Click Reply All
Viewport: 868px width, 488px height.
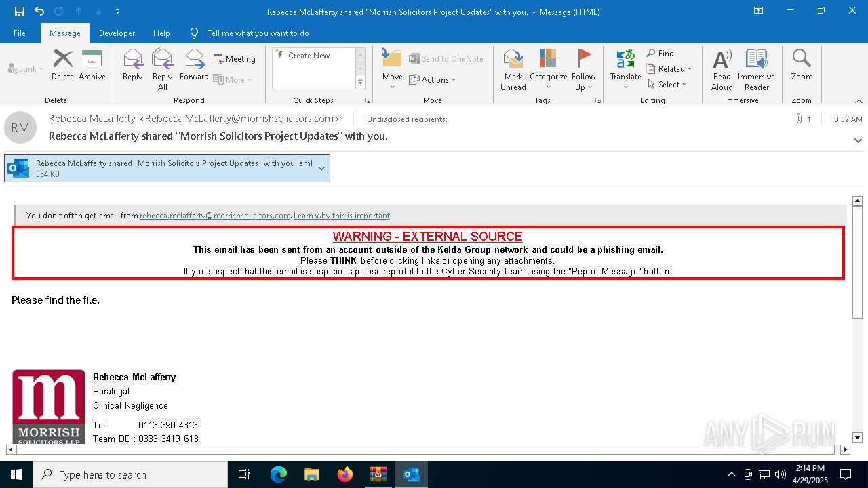[163, 69]
